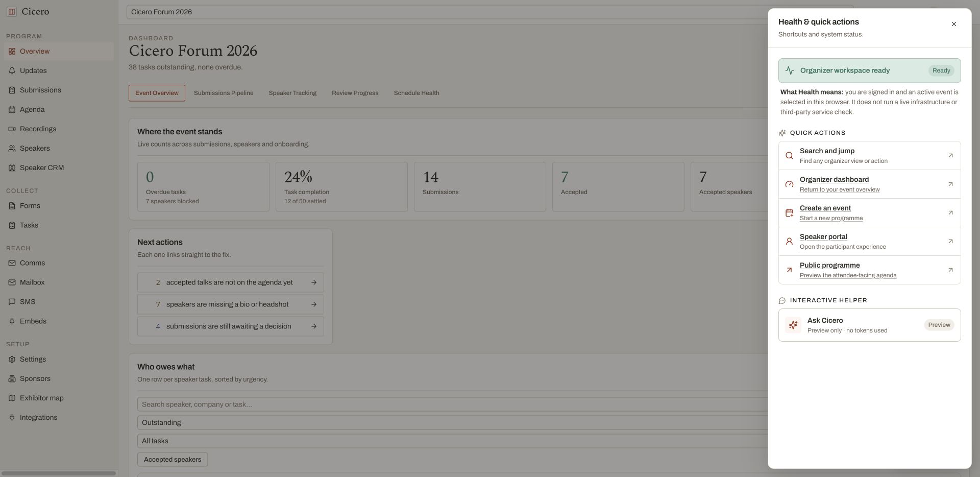Select the Schedule Health tab
This screenshot has height=477, width=980.
pyautogui.click(x=416, y=93)
